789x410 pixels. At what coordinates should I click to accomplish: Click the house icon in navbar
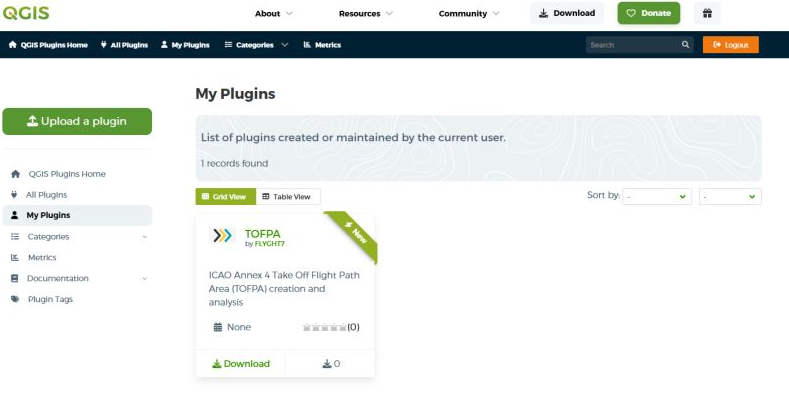click(x=13, y=45)
